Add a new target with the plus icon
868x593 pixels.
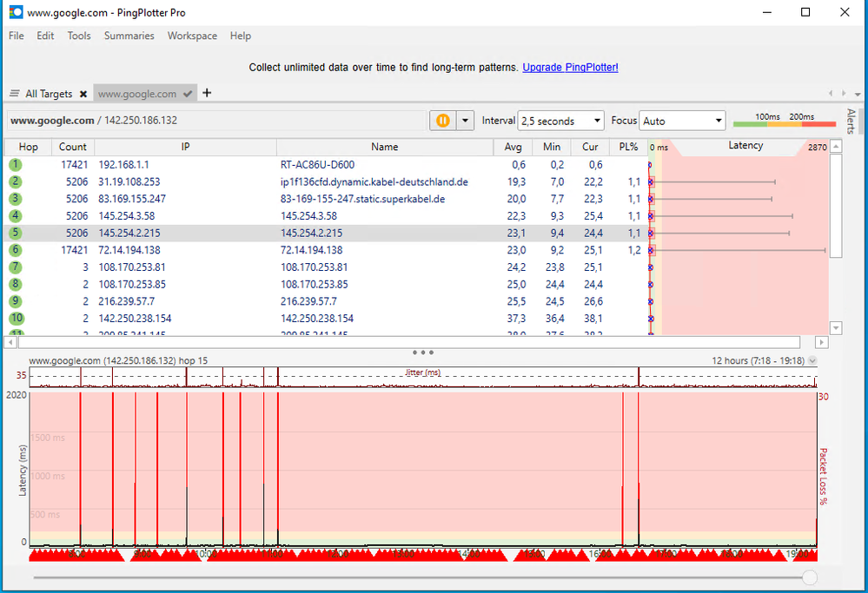(x=206, y=93)
